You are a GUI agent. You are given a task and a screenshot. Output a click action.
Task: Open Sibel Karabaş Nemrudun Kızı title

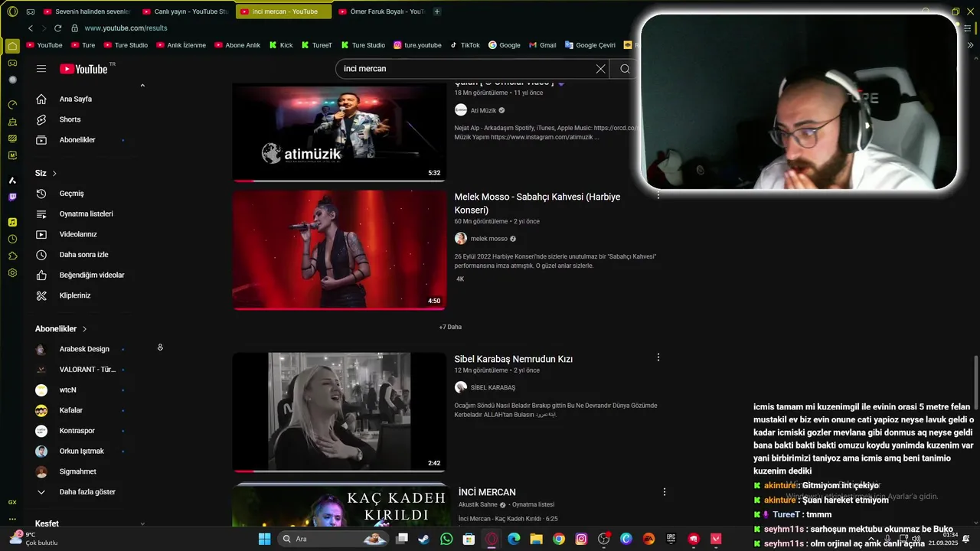(x=513, y=359)
